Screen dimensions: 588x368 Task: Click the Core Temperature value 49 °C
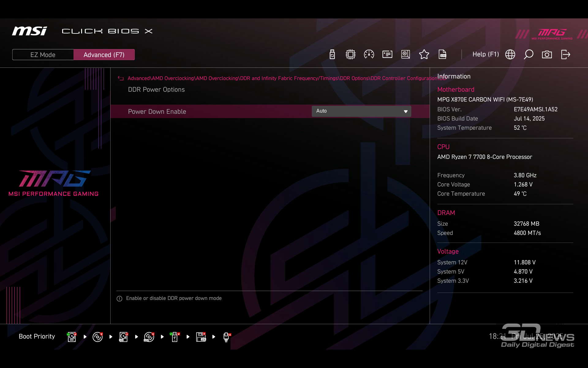pos(520,194)
